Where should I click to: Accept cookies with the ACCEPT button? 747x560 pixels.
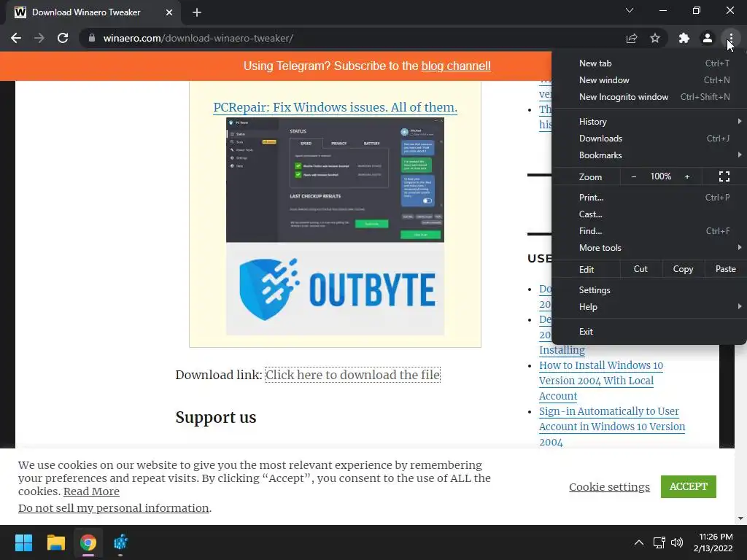click(x=689, y=486)
